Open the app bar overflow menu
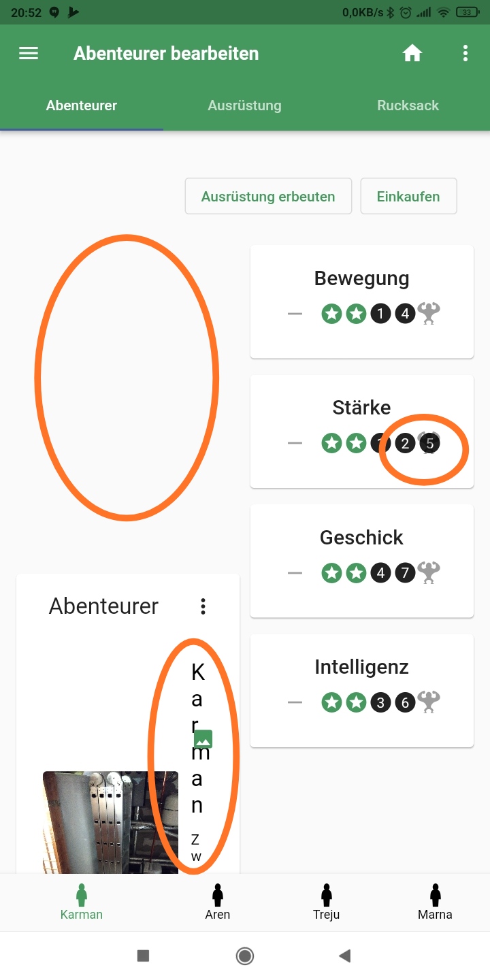 pos(465,53)
